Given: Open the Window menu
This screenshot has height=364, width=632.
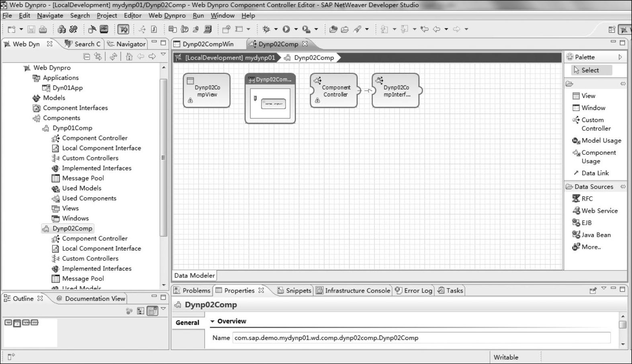Looking at the screenshot, I should click(x=223, y=16).
